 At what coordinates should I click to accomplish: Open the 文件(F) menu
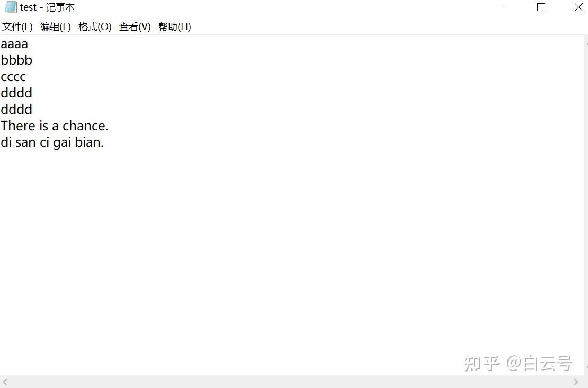17,26
